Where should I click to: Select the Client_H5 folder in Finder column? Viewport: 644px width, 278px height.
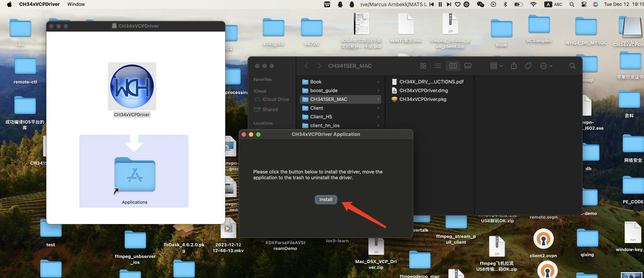(x=340, y=117)
